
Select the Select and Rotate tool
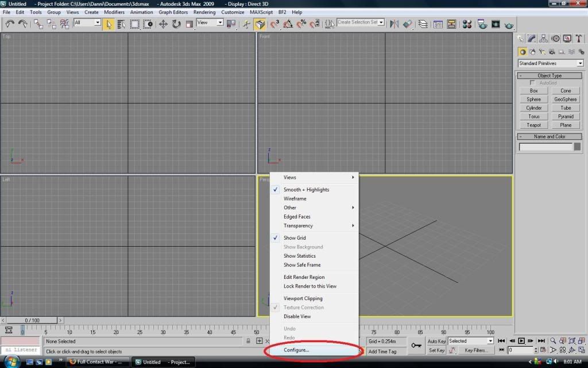(176, 24)
